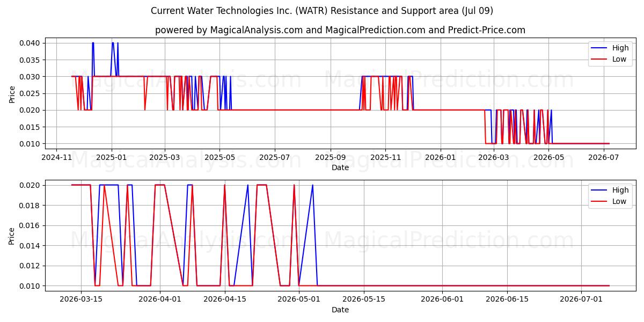Screen dimensions: 644x322
Task: Click the '2025-09' x-axis label
Action: [x=330, y=158]
